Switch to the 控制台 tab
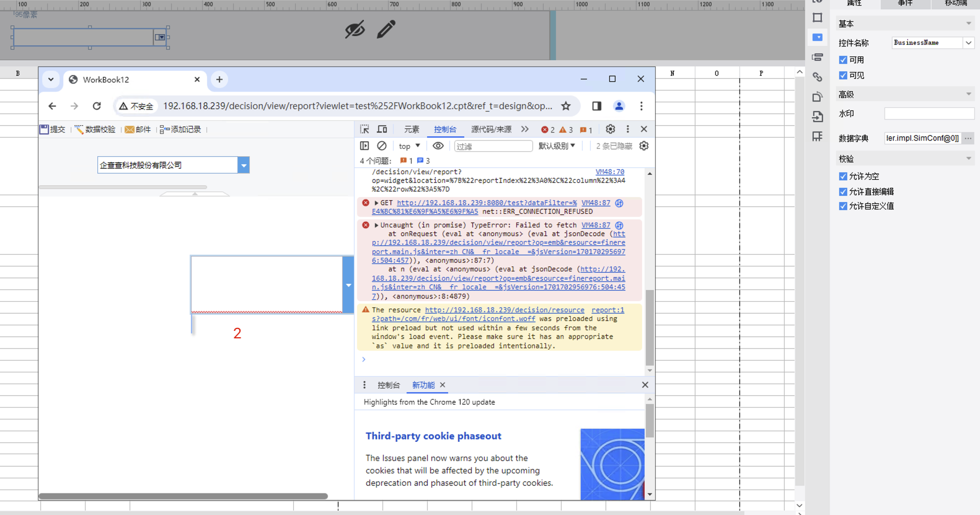This screenshot has height=515, width=980. [x=445, y=129]
